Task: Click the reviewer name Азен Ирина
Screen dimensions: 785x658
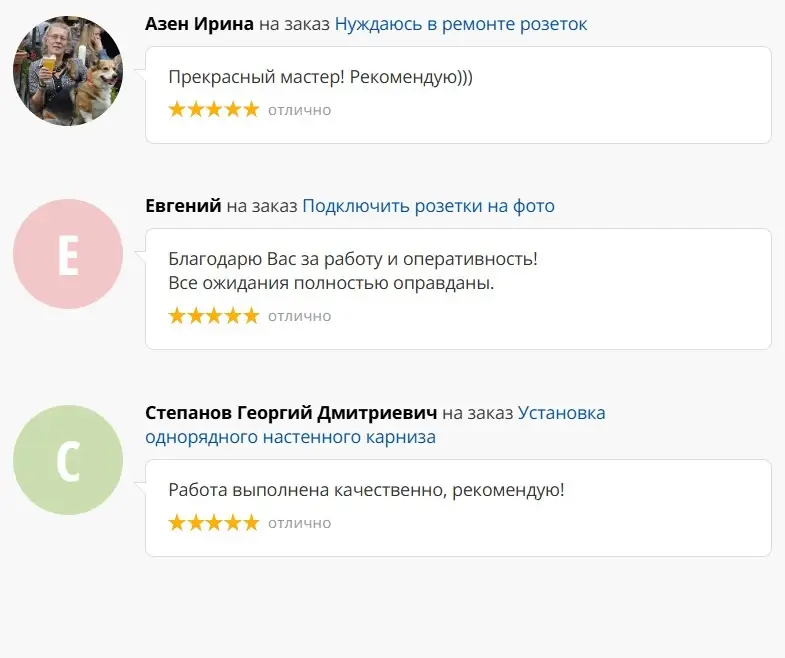Action: click(199, 24)
